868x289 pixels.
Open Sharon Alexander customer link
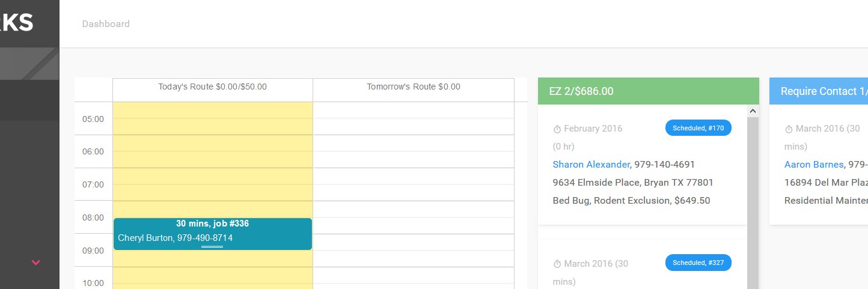click(591, 164)
